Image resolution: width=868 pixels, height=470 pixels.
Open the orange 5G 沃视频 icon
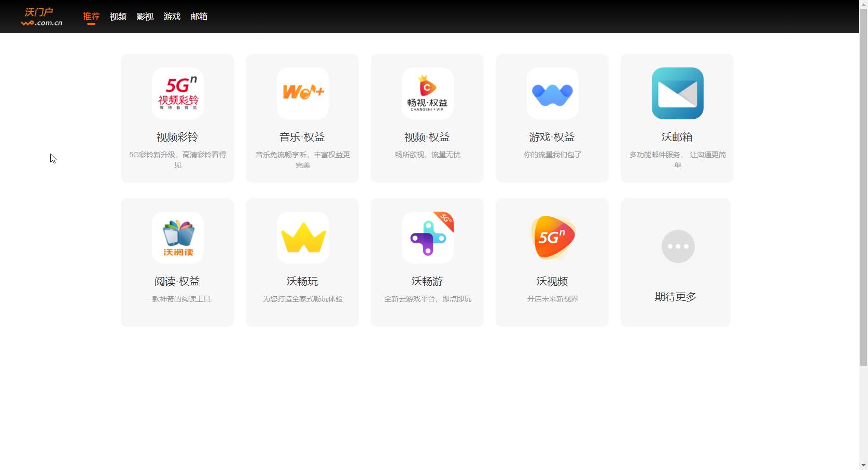553,238
